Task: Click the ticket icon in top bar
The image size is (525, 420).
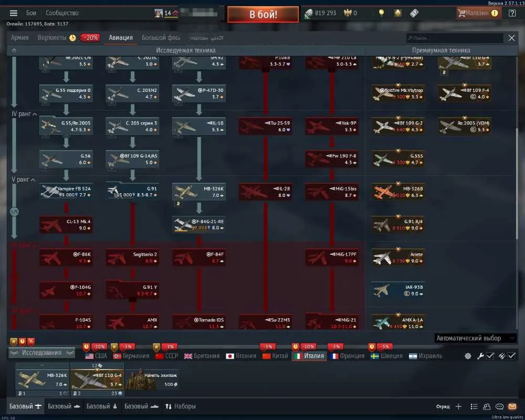Action: pos(414,13)
